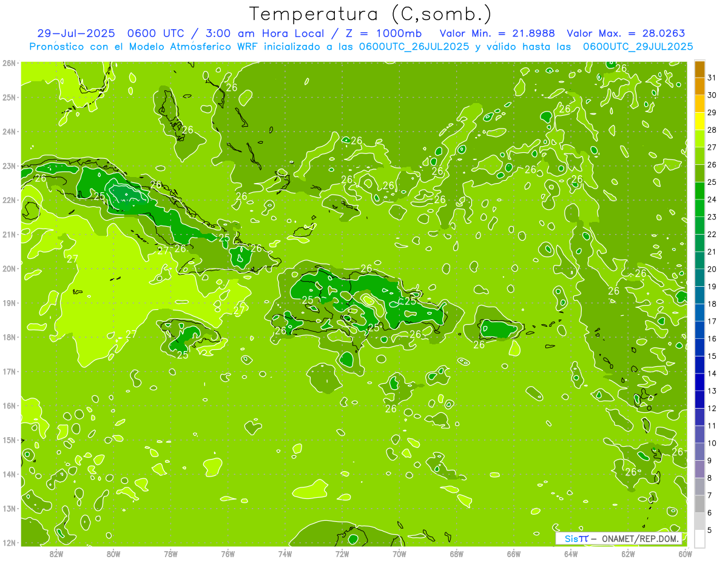
Task: Click the 26N latitude axis label
Action: [x=8, y=63]
